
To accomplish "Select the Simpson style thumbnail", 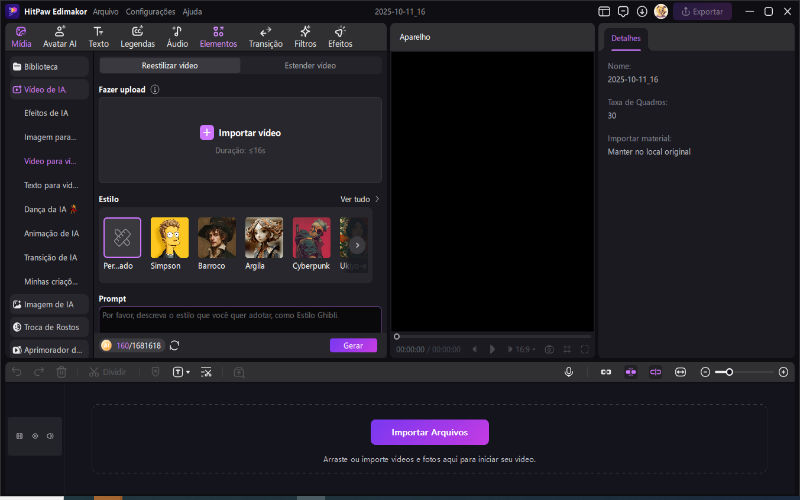I will 169,238.
